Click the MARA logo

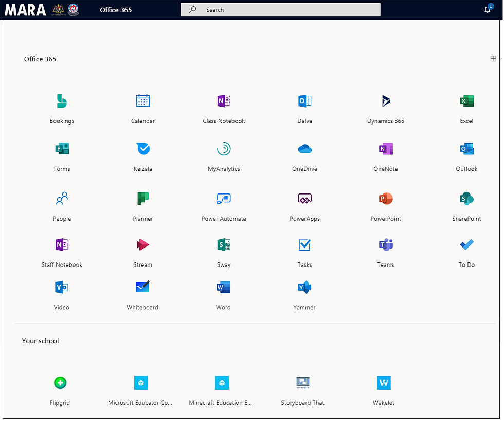25,10
